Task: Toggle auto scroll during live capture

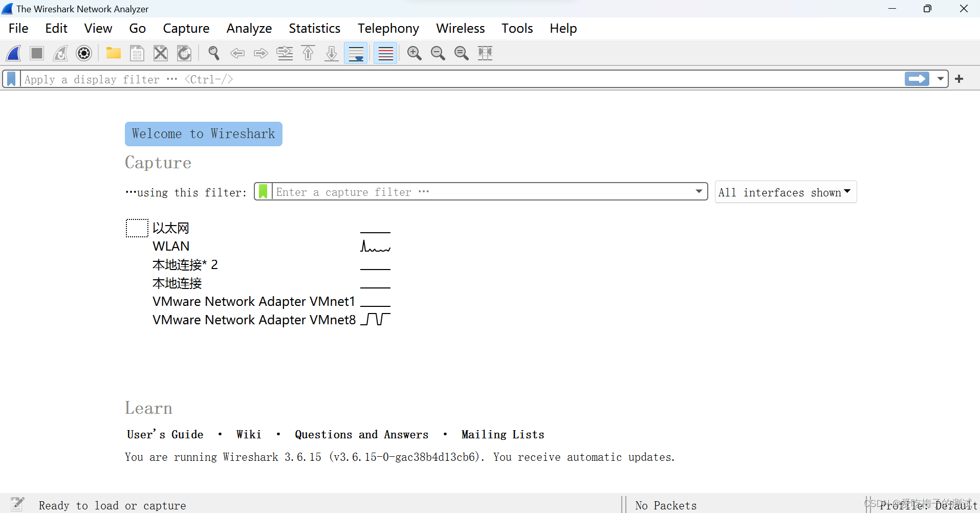Action: pos(356,53)
